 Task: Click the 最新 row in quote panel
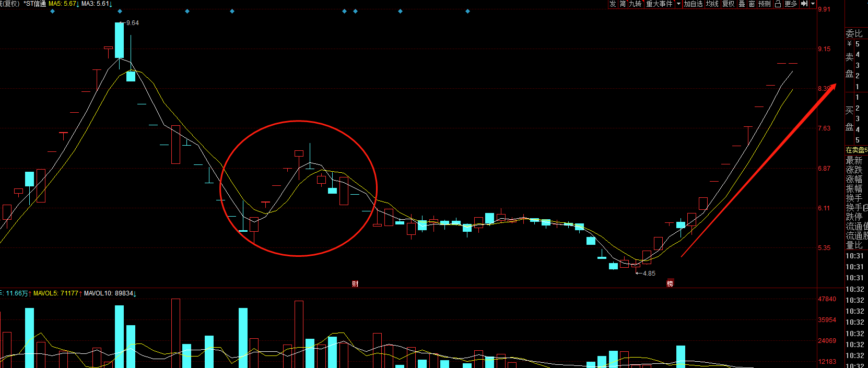[854, 160]
